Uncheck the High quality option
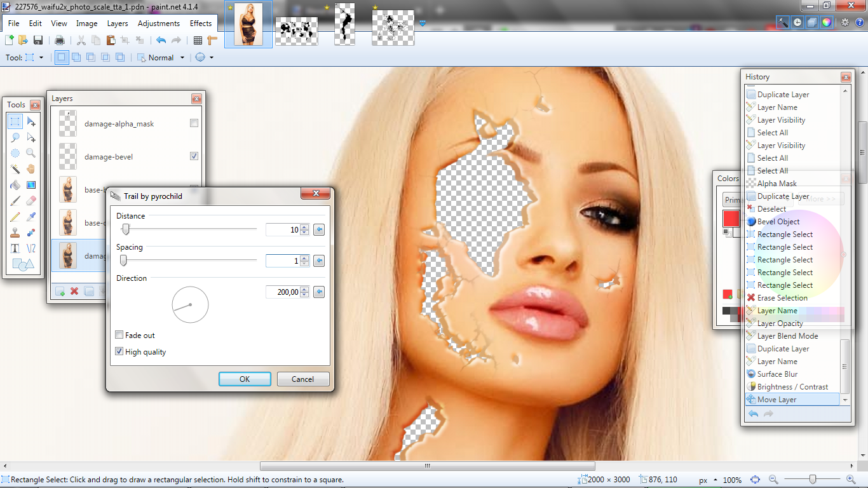868x488 pixels. click(119, 351)
